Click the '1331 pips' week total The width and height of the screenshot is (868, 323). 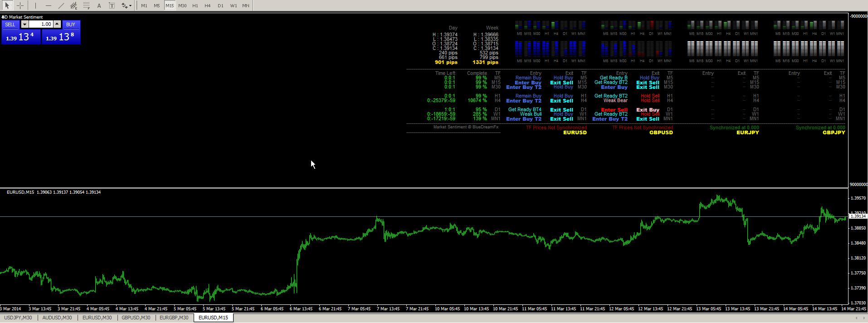point(485,62)
